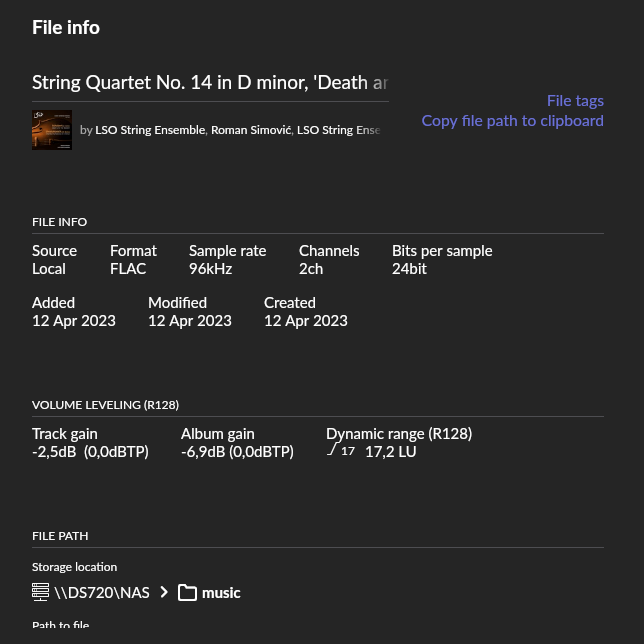Click the Added date 12 Apr 2023
Viewport: 644px width, 644px height.
(x=74, y=321)
